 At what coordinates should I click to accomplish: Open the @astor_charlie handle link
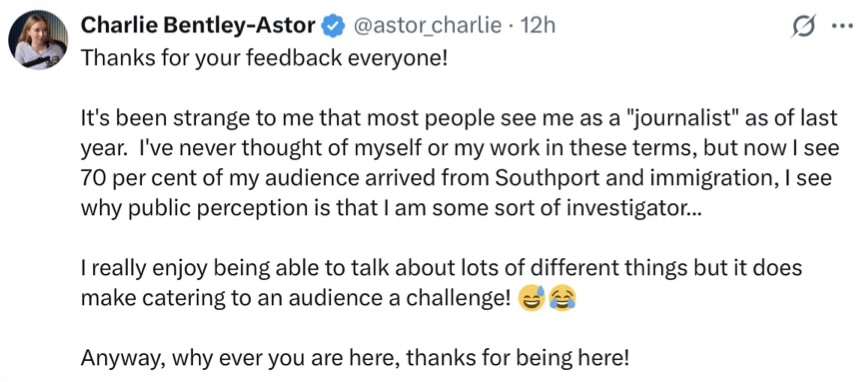pyautogui.click(x=428, y=26)
